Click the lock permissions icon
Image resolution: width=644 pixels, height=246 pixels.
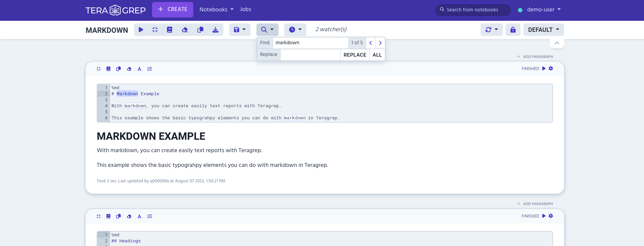coord(513,30)
